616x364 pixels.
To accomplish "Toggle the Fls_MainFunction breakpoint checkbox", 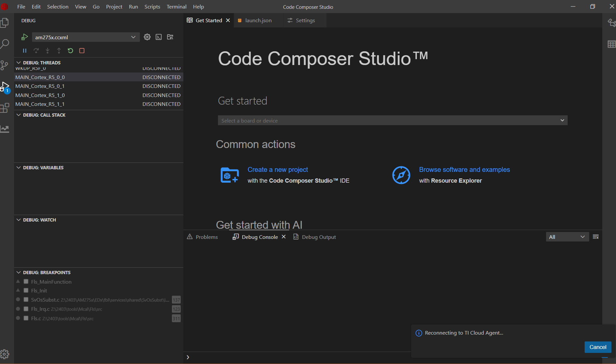I will 26,281.
